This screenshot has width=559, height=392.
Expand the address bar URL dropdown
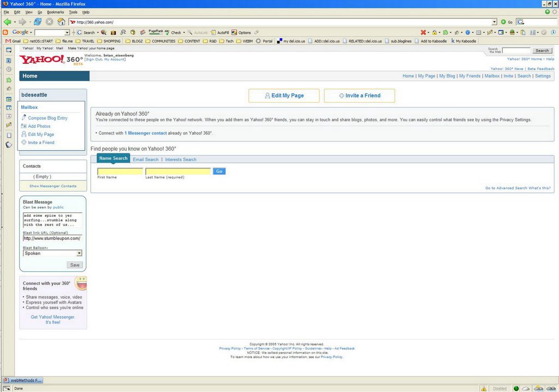point(494,22)
